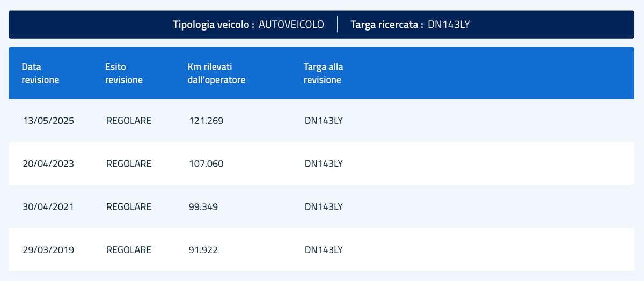The width and height of the screenshot is (644, 281).
Task: Click the "Targa alla revisione" column header
Action: (x=323, y=73)
